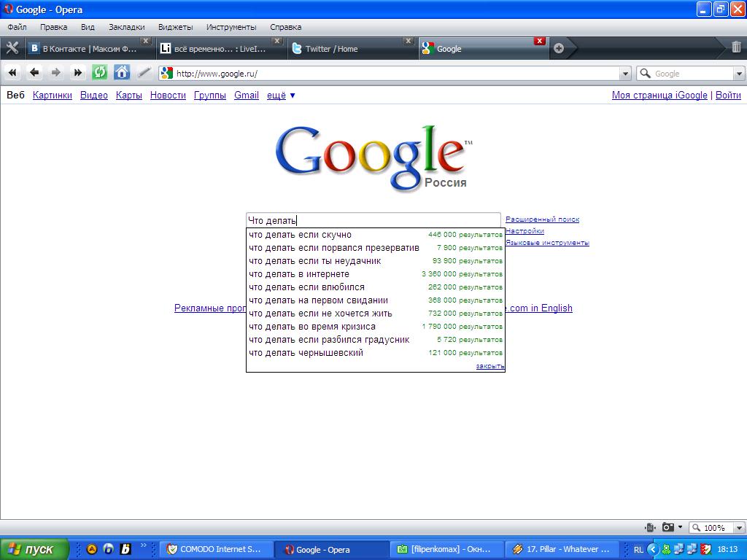Open the Opera panels wrench icon

[x=12, y=48]
